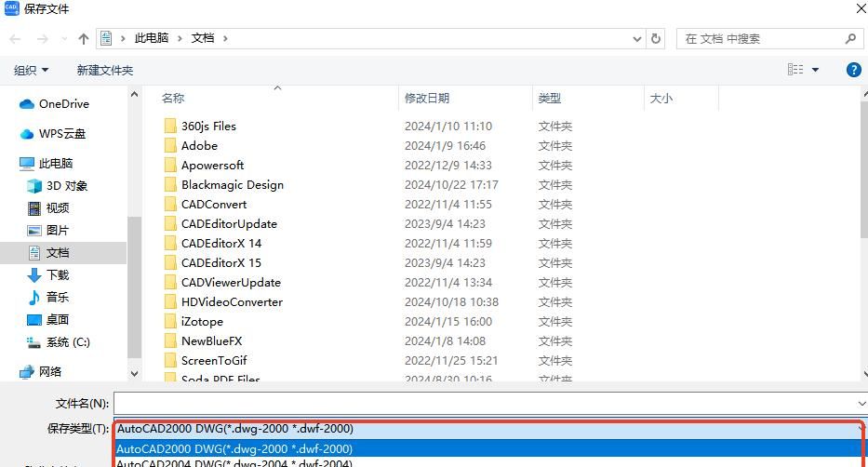Click sidebar scroll down arrow
The height and width of the screenshot is (467, 868).
pyautogui.click(x=135, y=373)
